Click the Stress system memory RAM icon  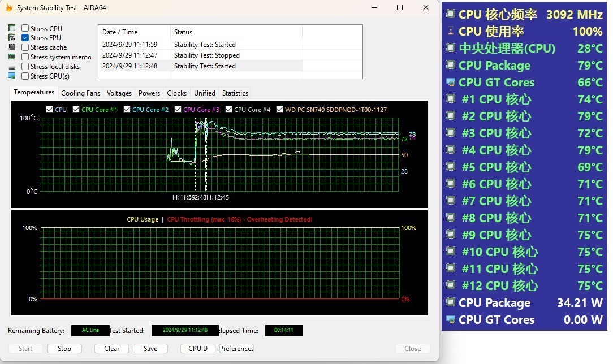[x=12, y=57]
